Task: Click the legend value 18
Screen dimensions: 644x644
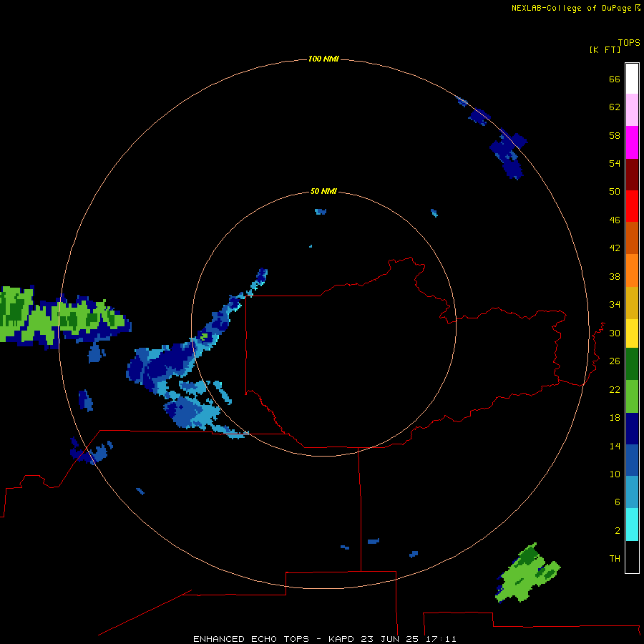Action: tap(615, 418)
